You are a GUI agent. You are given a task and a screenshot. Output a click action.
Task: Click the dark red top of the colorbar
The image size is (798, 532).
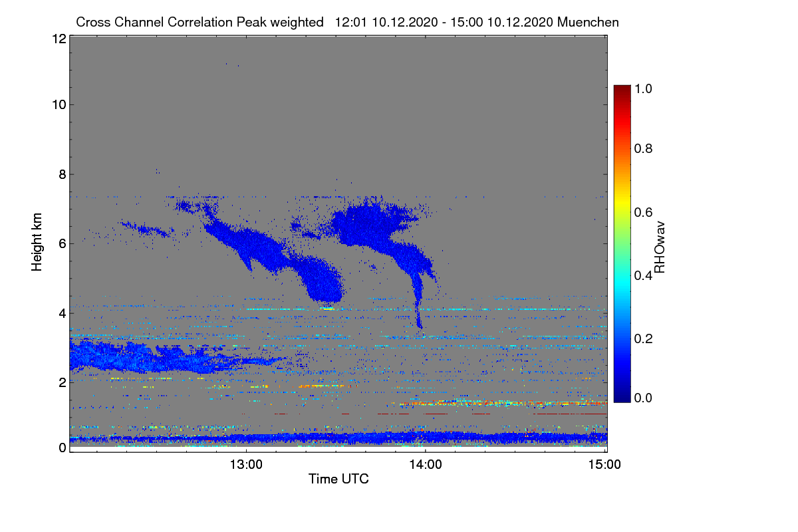point(621,89)
